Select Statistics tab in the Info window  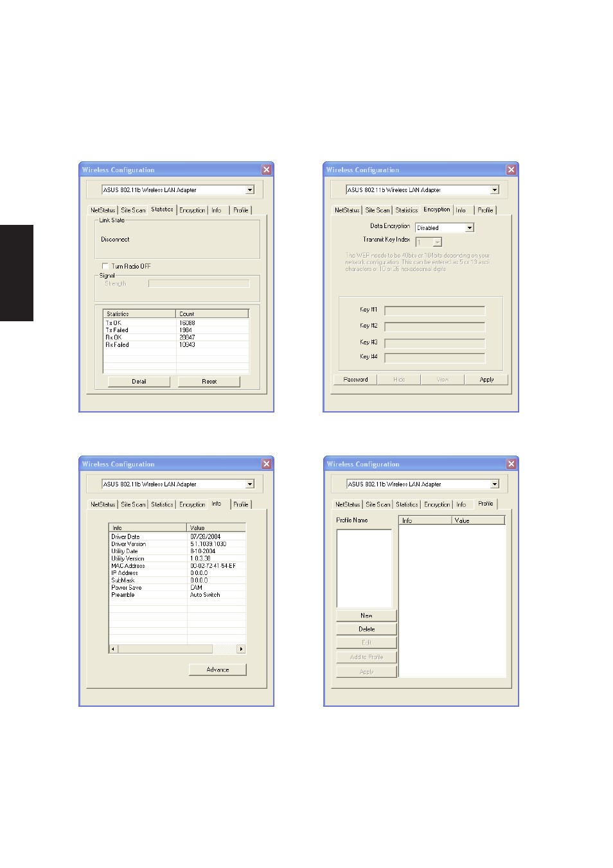point(162,504)
